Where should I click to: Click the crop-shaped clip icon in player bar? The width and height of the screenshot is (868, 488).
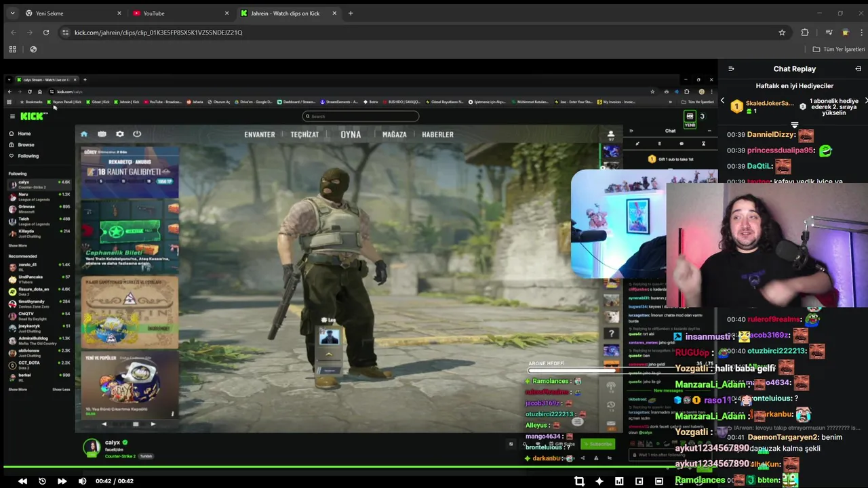[579, 481]
